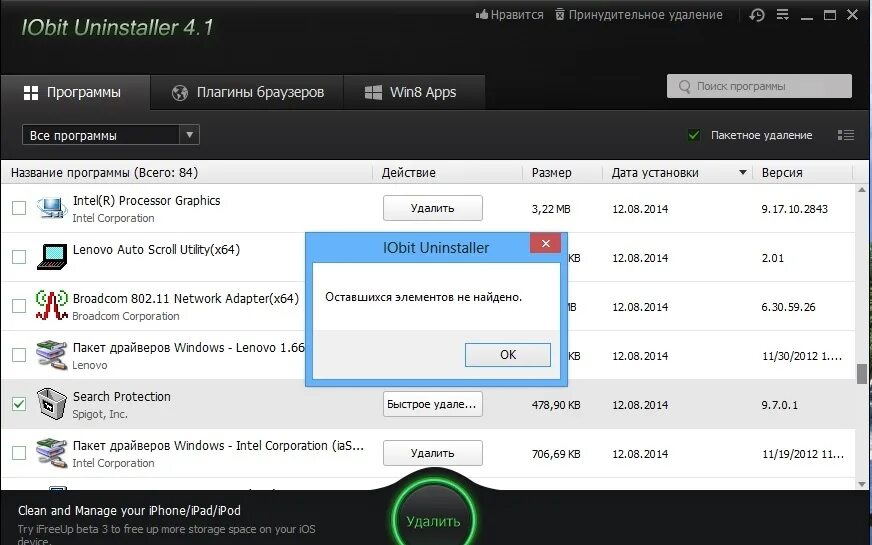Click the 6.30.59.26 version value

(x=788, y=307)
